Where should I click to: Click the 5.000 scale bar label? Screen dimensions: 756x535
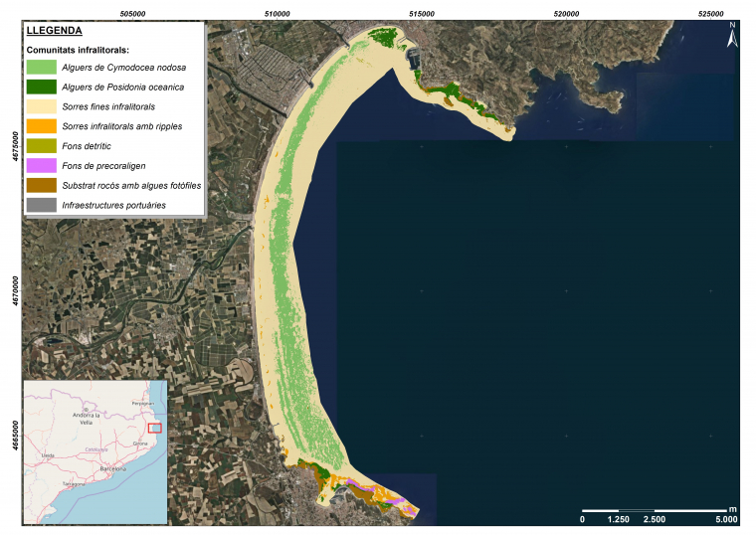pyautogui.click(x=726, y=519)
